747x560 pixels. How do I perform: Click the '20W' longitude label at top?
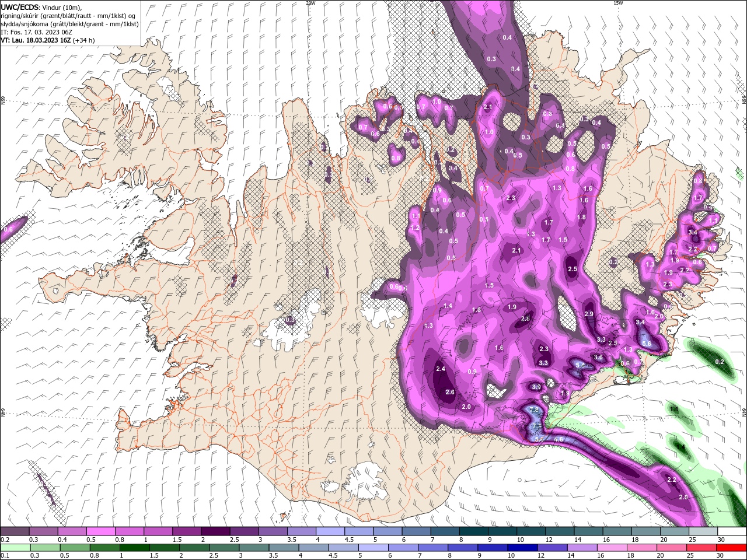coord(310,3)
